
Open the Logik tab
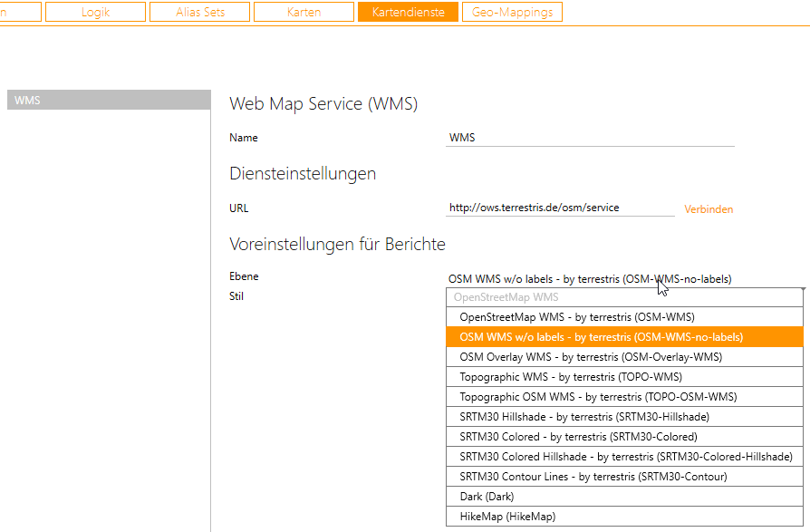point(95,13)
